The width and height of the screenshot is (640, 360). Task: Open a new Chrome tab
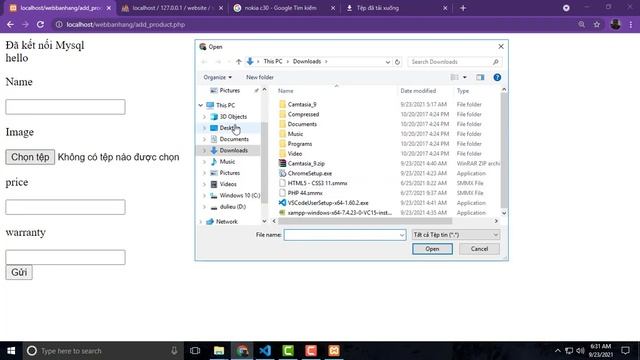click(x=463, y=8)
